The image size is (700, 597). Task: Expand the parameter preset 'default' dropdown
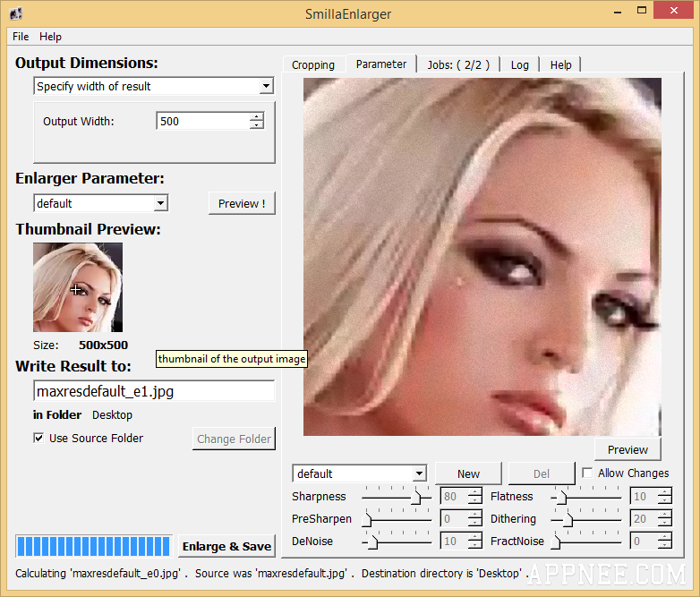[x=419, y=473]
